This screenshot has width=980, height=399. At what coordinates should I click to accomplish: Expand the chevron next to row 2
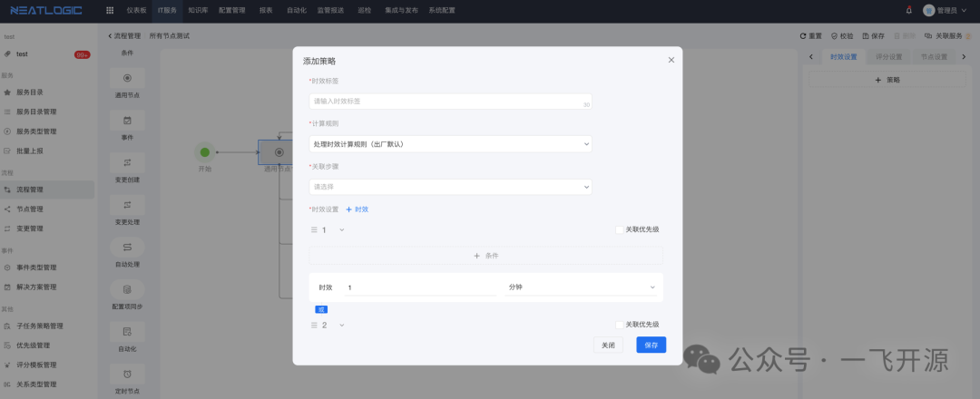coord(341,325)
